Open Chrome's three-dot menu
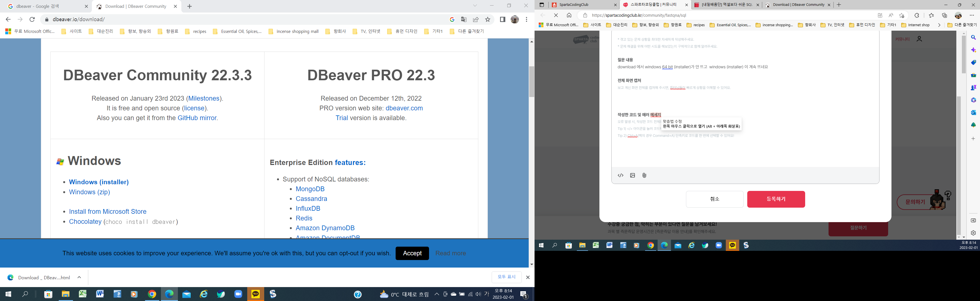This screenshot has height=301, width=980. [x=526, y=20]
